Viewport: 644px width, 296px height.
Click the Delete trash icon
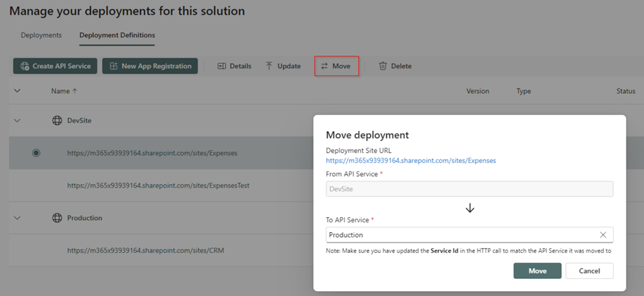(383, 66)
